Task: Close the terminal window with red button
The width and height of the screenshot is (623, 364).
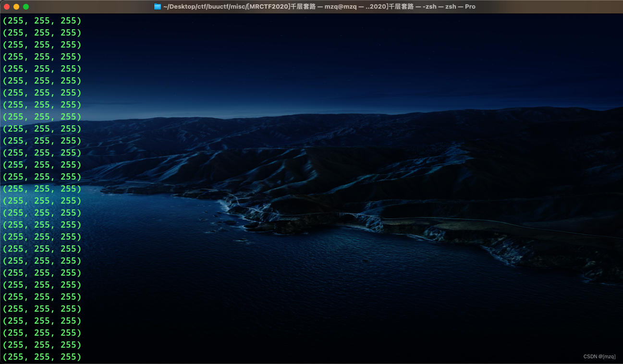Action: [7, 7]
